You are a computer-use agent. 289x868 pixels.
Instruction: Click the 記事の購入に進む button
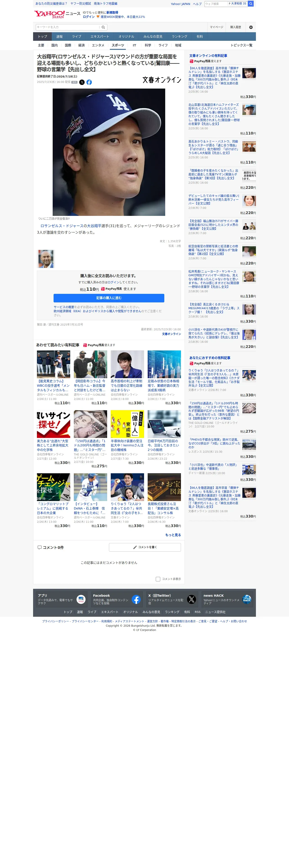109,298
